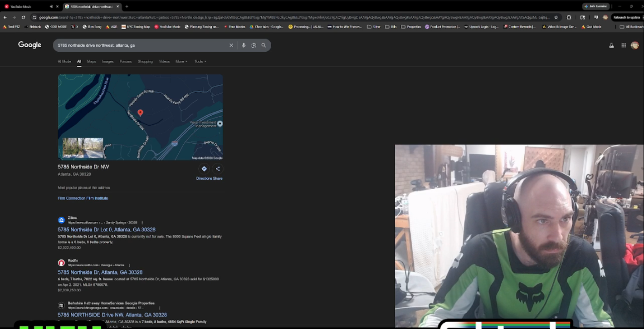
Task: Click Relaunch to update button
Action: point(627,17)
